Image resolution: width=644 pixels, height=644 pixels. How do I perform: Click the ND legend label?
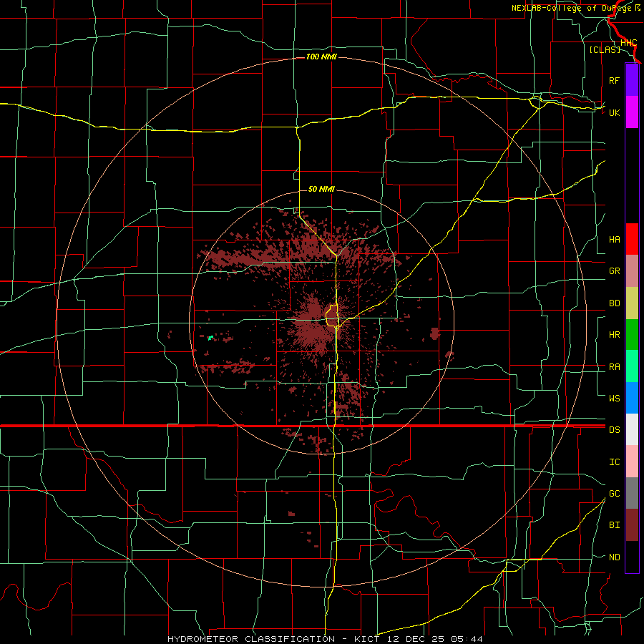click(614, 557)
